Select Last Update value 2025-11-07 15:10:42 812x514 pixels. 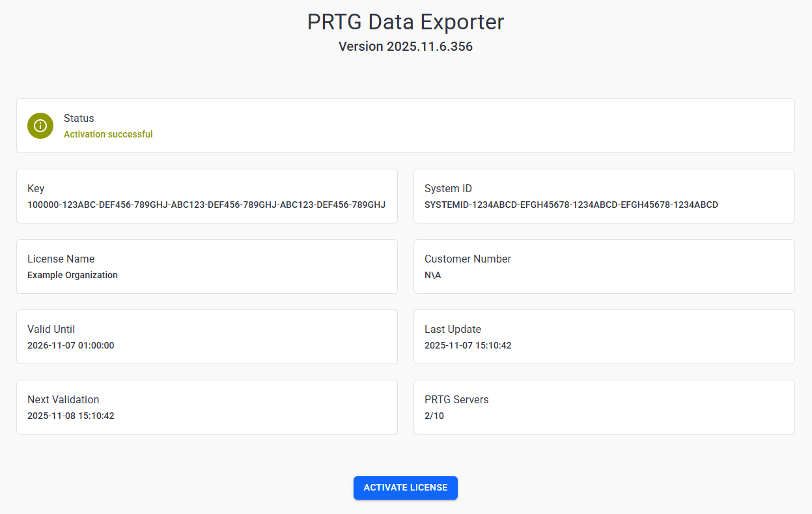click(468, 345)
